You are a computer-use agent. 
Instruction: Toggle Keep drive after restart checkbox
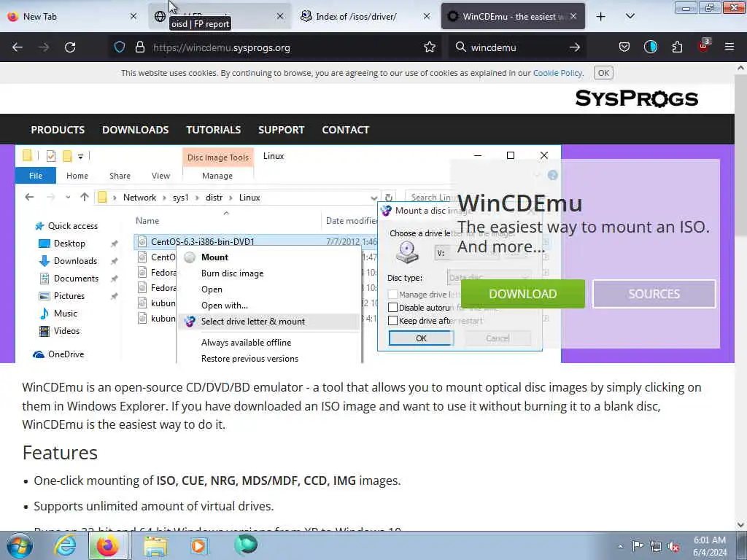coord(393,321)
